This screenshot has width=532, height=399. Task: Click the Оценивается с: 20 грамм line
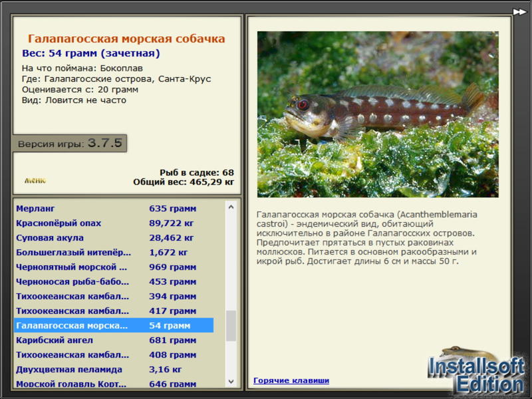(80, 90)
